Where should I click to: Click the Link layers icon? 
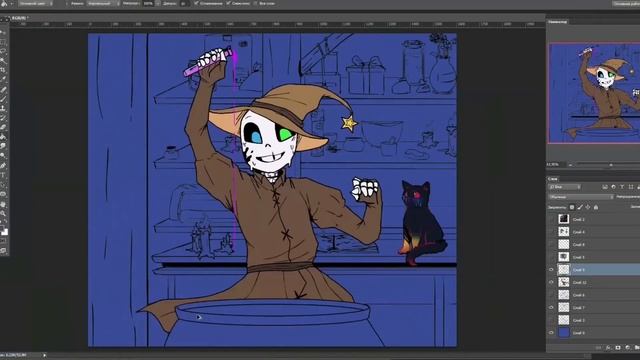click(x=598, y=348)
